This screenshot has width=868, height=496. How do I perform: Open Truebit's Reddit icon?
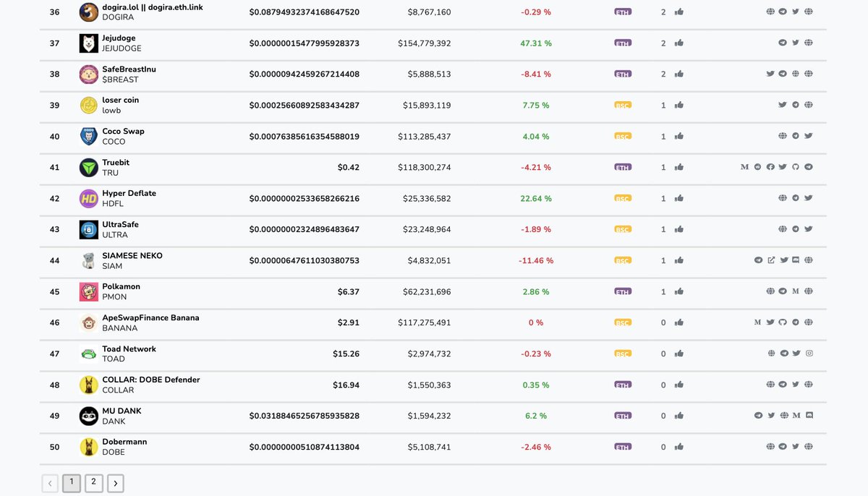[757, 167]
